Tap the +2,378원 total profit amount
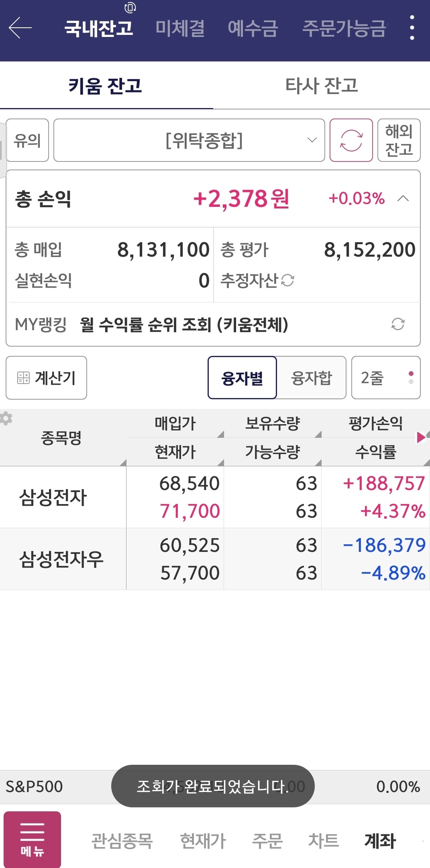Screen dimensions: 430x868 241,198
